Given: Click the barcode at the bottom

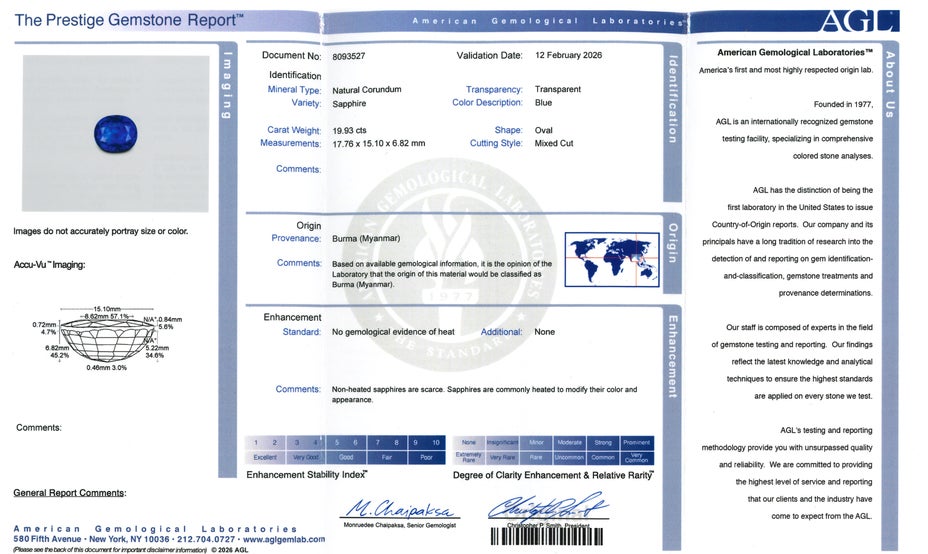Looking at the screenshot, I should [x=547, y=536].
